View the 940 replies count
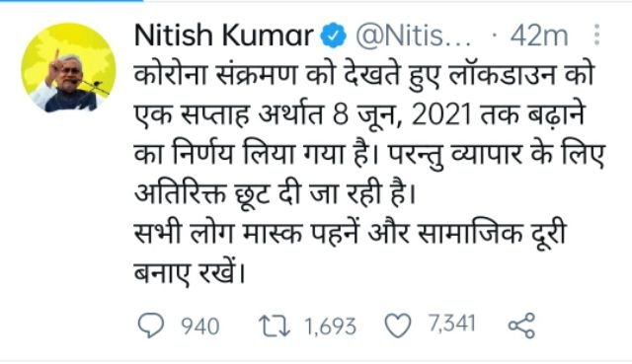 coord(200,327)
